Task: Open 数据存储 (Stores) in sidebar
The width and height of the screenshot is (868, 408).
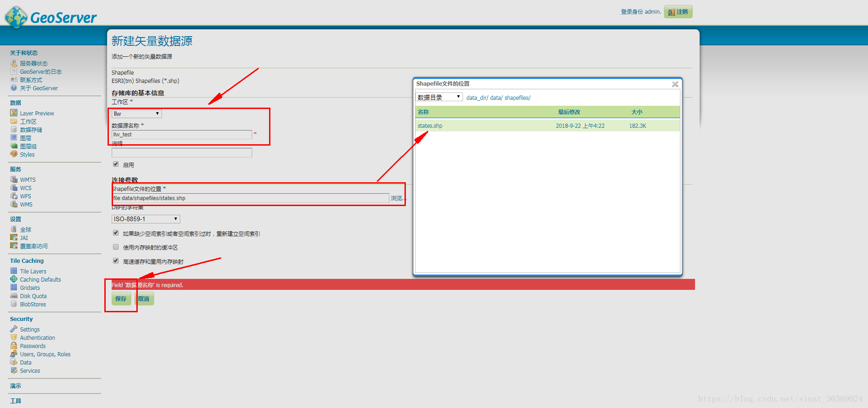Action: (x=31, y=130)
